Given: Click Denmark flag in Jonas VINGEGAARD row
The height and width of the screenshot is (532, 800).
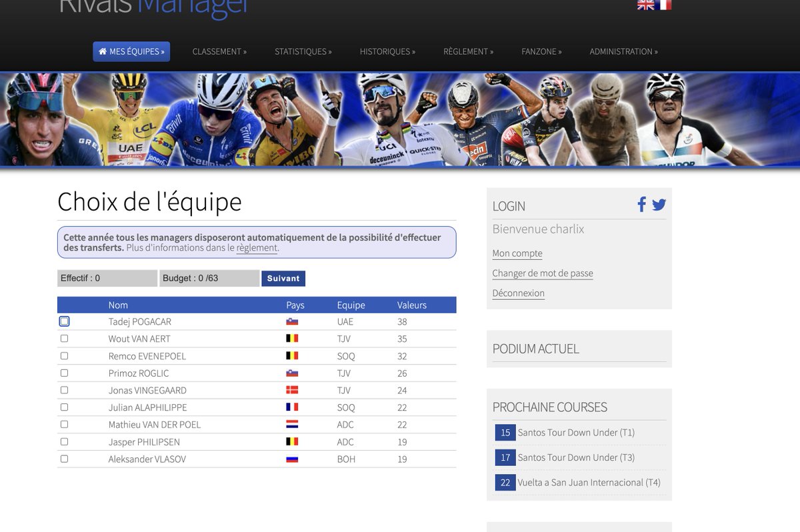Looking at the screenshot, I should pyautogui.click(x=292, y=390).
